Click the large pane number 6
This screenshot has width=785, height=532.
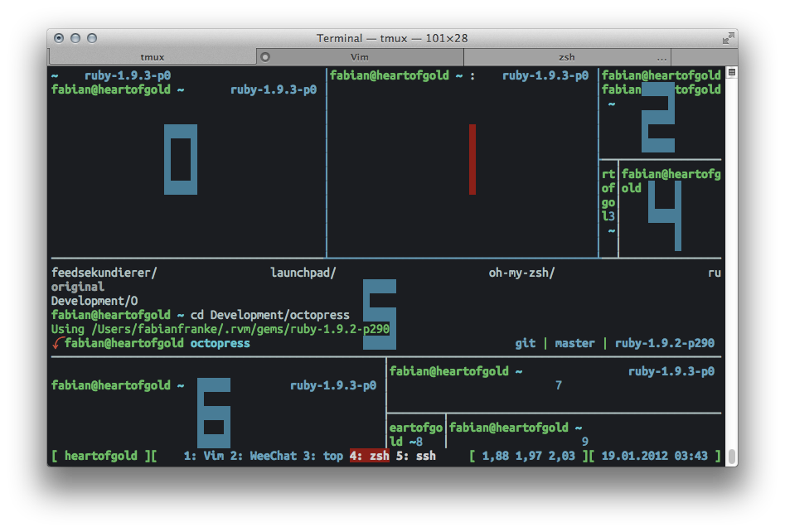point(214,413)
